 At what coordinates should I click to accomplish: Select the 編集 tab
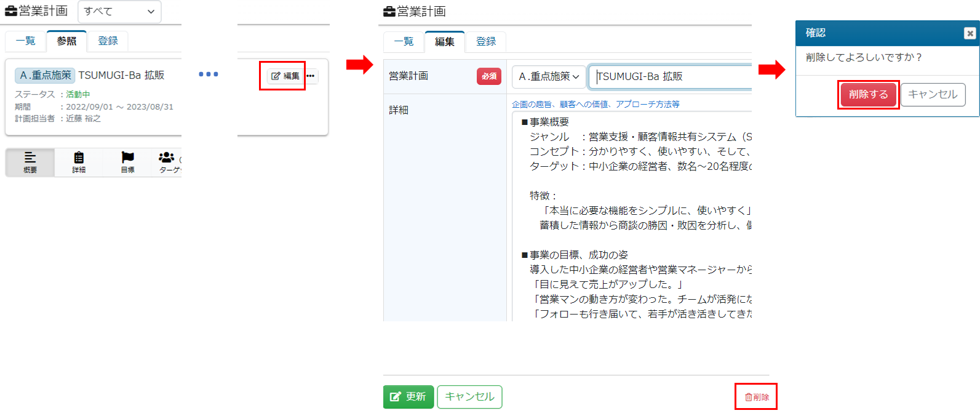coord(445,42)
